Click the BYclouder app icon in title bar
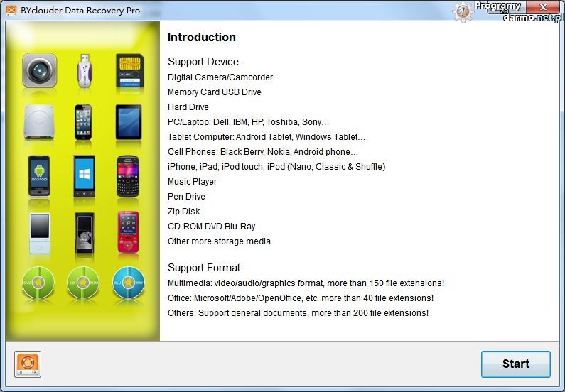Screen dimensions: 565x392 [x=11, y=11]
